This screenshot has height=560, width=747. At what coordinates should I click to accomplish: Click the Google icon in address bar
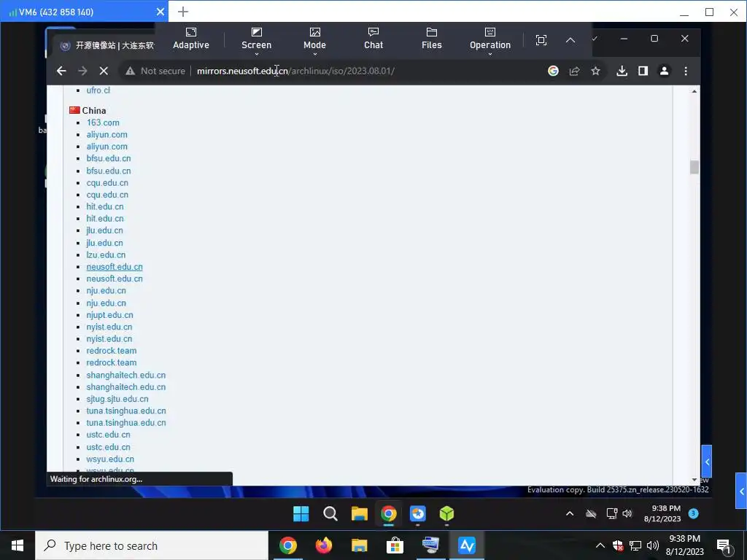tap(553, 71)
